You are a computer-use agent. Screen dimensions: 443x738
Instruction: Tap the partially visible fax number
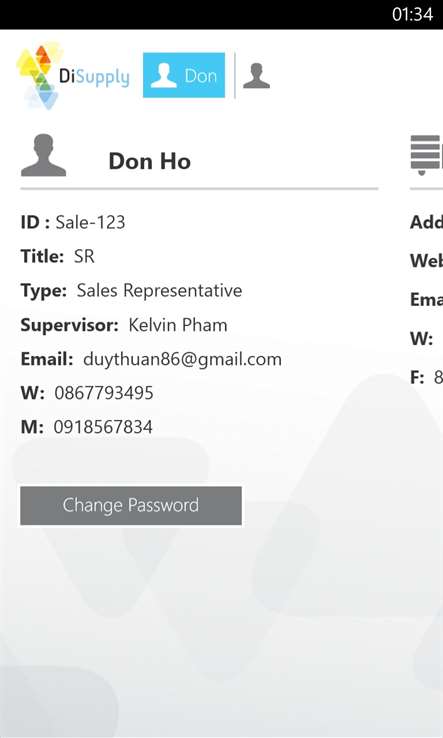point(438,377)
